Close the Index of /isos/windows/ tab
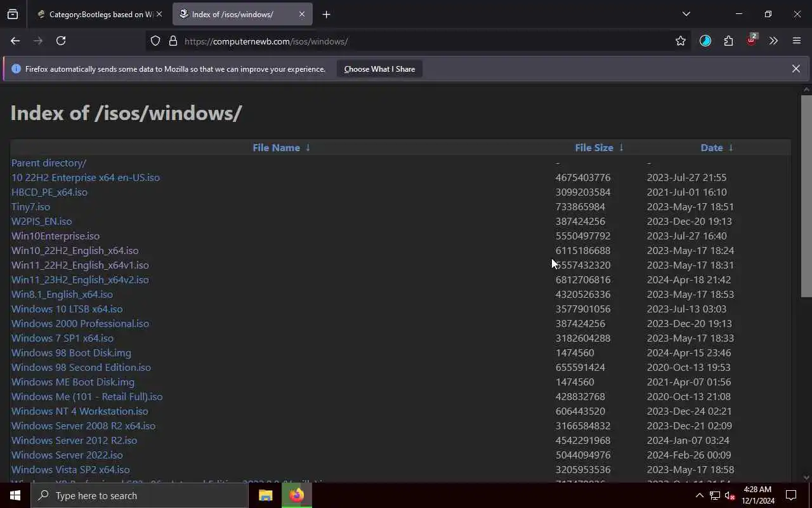Viewport: 812px width, 508px height. tap(302, 14)
